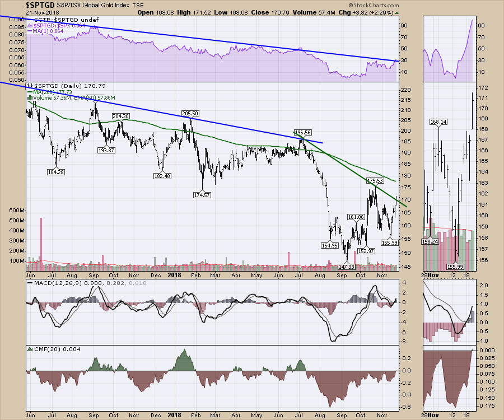Click the SCTR-$SPTGD undef legend label
Viewport: 504px width, 420px height.
click(x=66, y=20)
